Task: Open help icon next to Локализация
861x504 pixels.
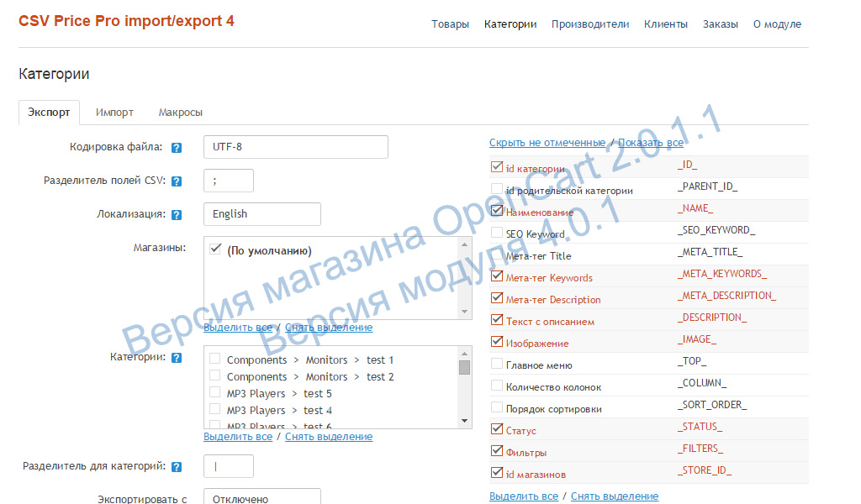Action: click(177, 215)
